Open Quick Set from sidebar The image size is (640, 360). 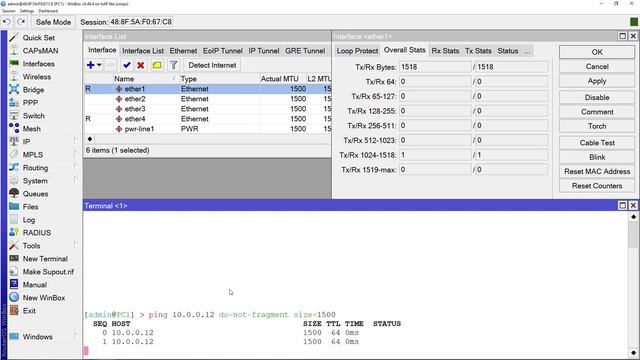[x=38, y=38]
